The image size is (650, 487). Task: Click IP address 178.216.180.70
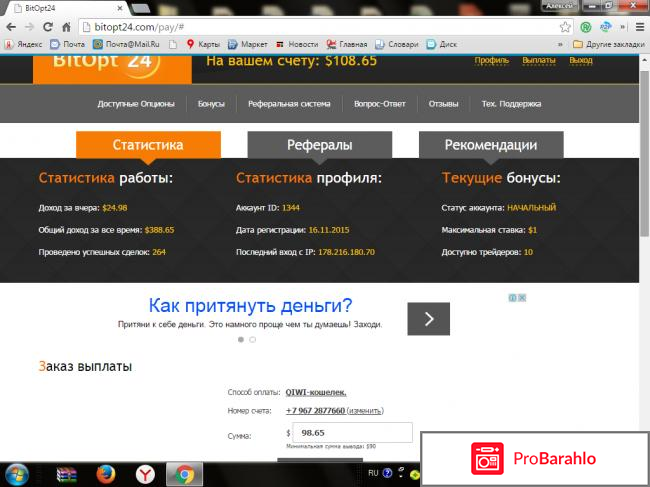tap(346, 252)
